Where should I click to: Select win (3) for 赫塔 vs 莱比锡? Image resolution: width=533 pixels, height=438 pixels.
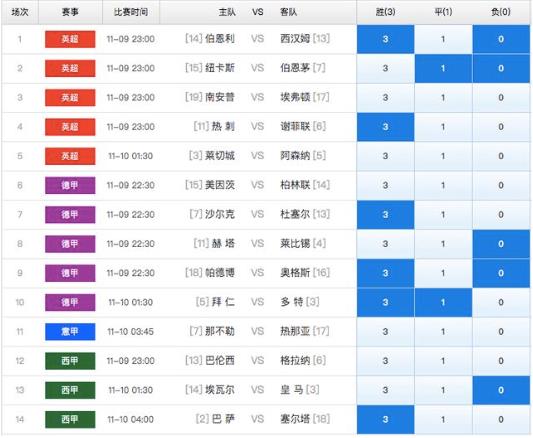[x=385, y=244]
